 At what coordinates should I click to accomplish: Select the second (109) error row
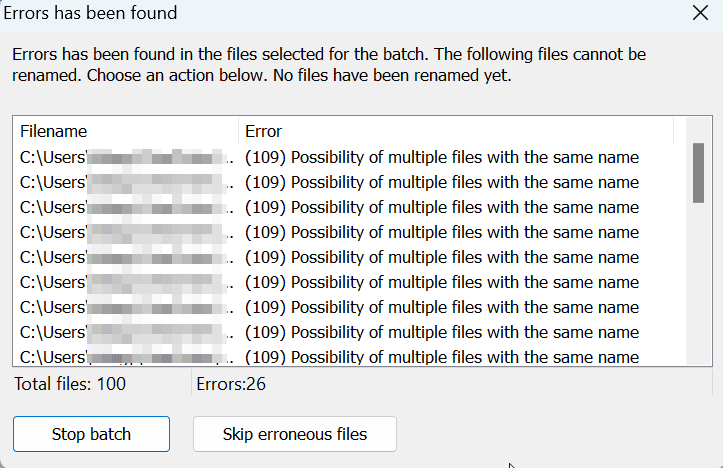(x=349, y=183)
